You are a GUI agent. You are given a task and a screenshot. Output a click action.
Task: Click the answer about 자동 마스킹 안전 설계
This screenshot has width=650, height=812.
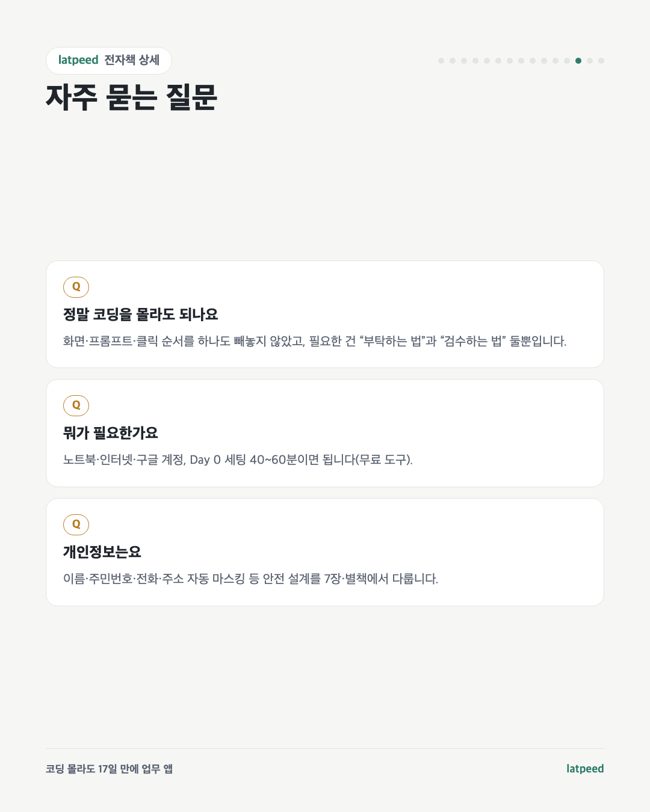tap(250, 579)
